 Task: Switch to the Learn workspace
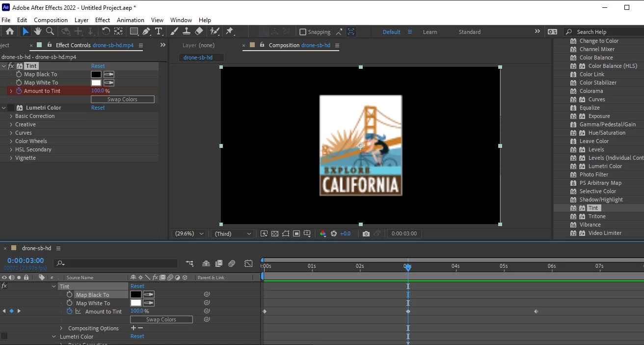(430, 32)
